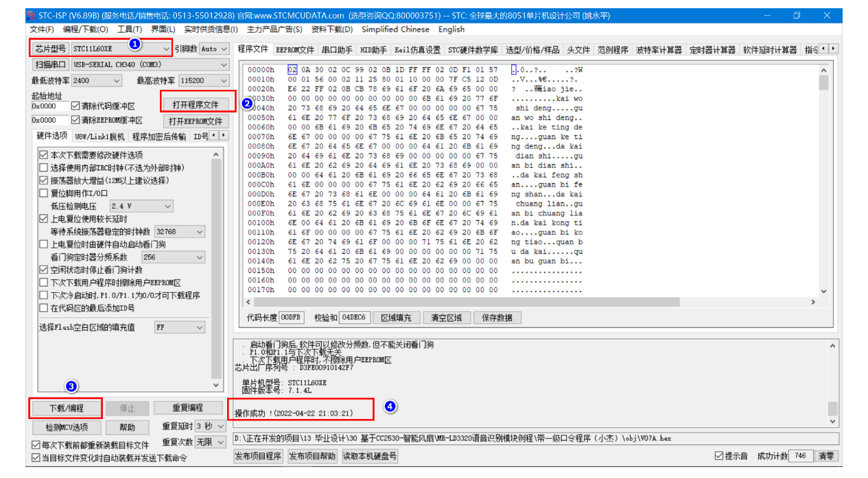
Task: Open the 波特率计算器 tab
Action: (x=659, y=50)
